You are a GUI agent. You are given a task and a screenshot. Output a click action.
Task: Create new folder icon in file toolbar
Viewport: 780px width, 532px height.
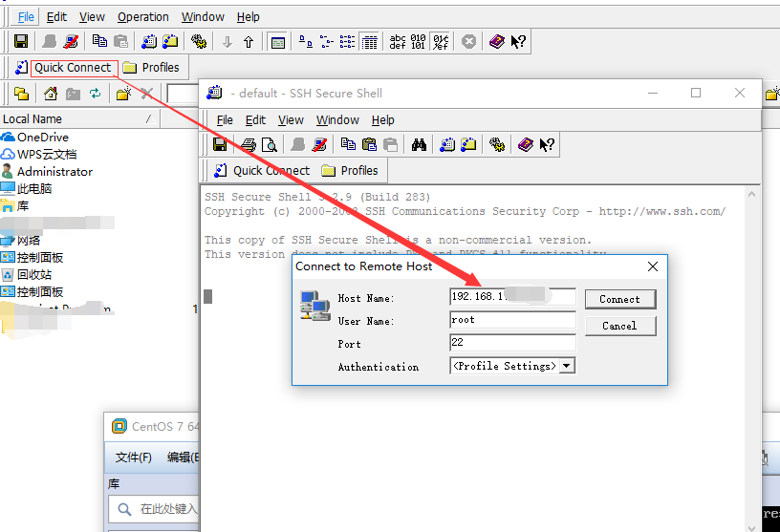123,94
